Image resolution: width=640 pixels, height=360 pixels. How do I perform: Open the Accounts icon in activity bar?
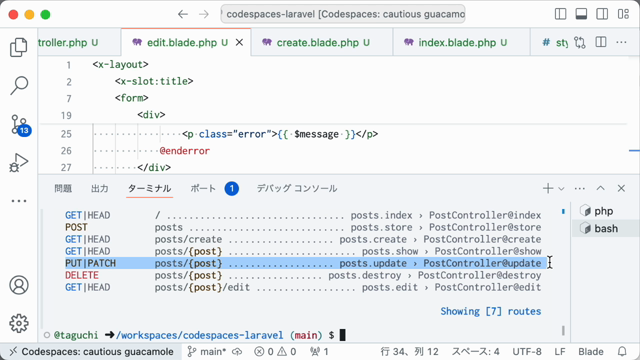[19, 285]
